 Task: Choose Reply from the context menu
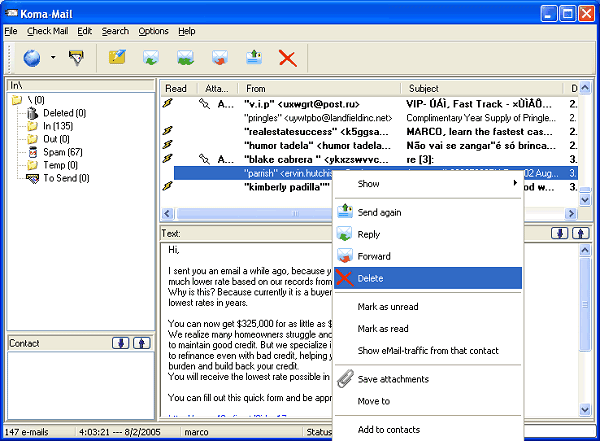(x=369, y=234)
